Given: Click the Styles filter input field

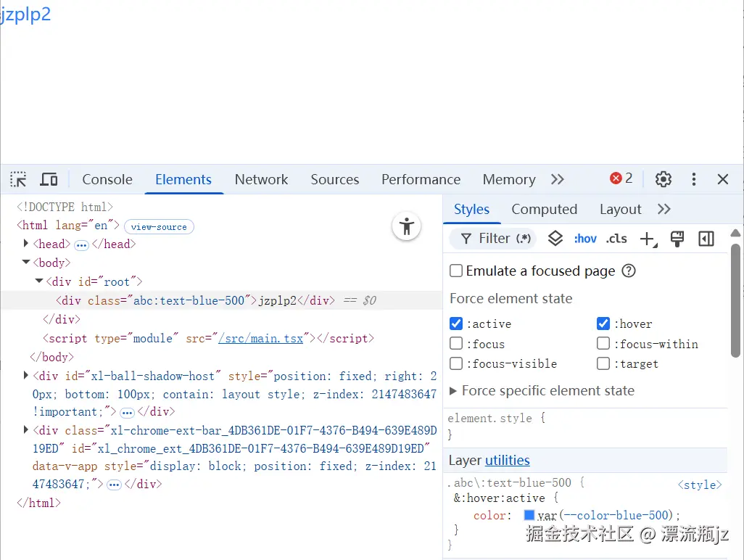Looking at the screenshot, I should pyautogui.click(x=492, y=239).
